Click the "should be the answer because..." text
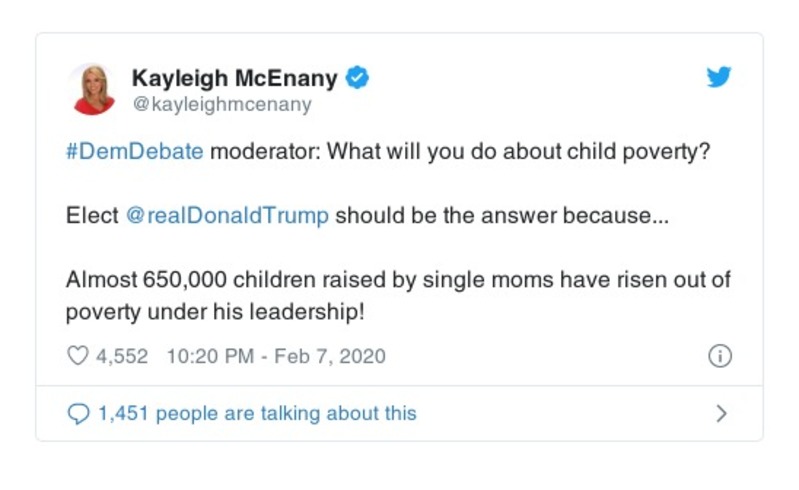The width and height of the screenshot is (799, 490). (496, 216)
